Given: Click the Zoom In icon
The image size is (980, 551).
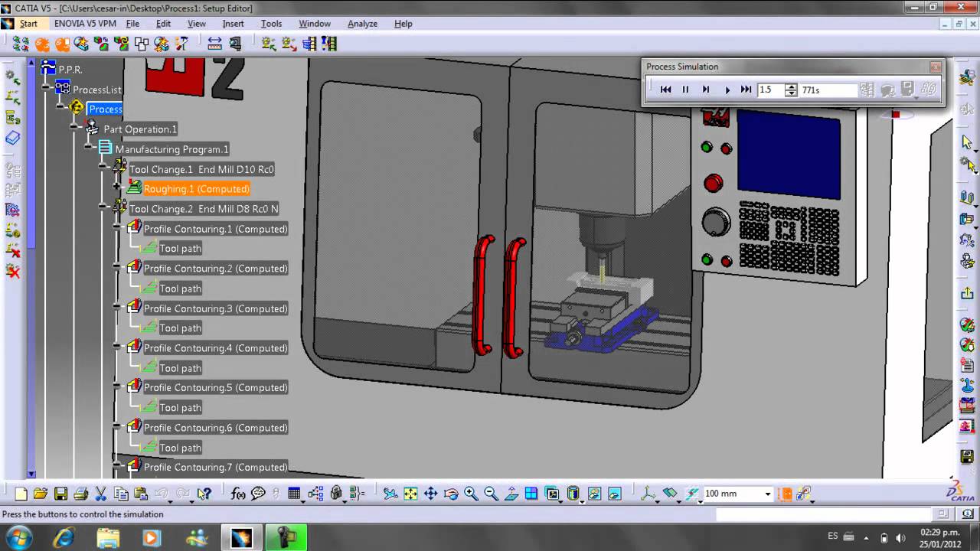Looking at the screenshot, I should 471,494.
